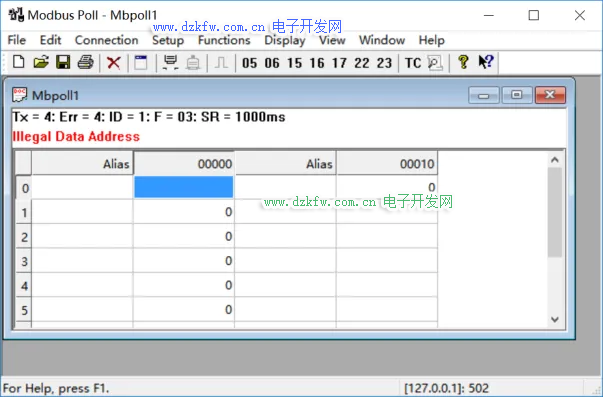Open a file with folder icon
603x397 pixels.
(41, 62)
